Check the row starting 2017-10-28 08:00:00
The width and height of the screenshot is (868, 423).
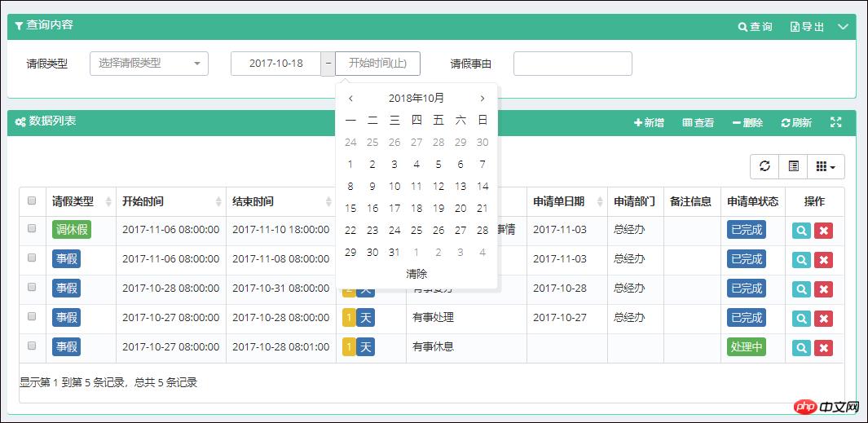(x=32, y=287)
